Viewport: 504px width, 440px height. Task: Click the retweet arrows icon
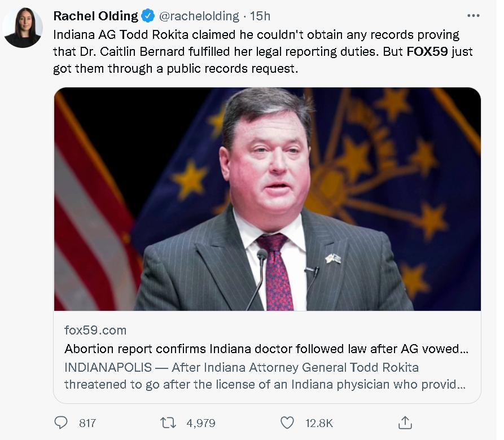tap(166, 423)
